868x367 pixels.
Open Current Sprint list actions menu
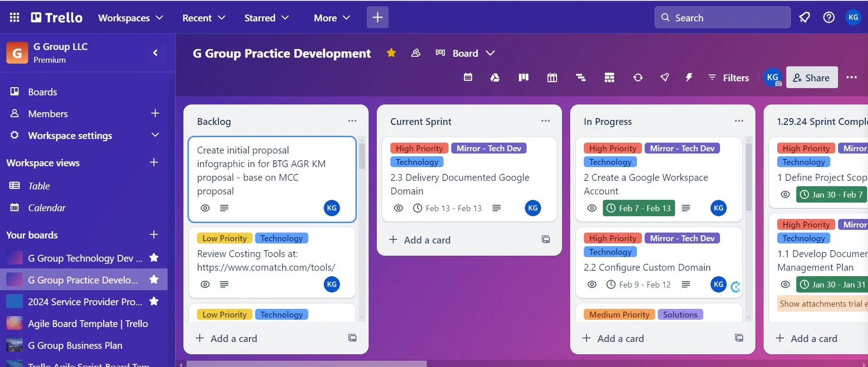[546, 121]
